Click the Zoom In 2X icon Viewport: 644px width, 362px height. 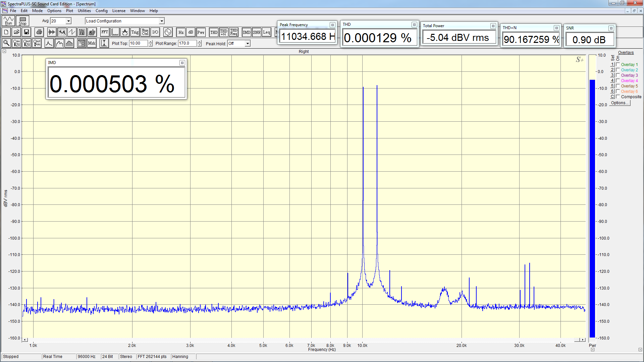coord(16,43)
